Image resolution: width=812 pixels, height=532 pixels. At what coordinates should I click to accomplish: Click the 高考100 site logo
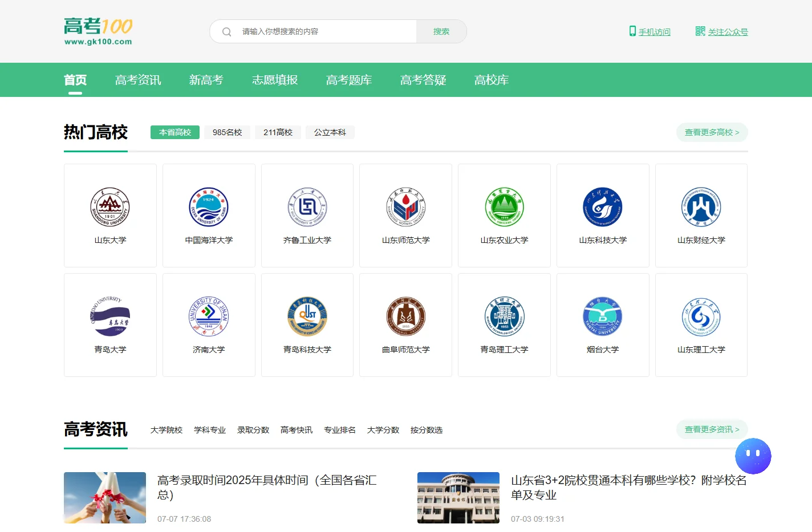point(98,31)
